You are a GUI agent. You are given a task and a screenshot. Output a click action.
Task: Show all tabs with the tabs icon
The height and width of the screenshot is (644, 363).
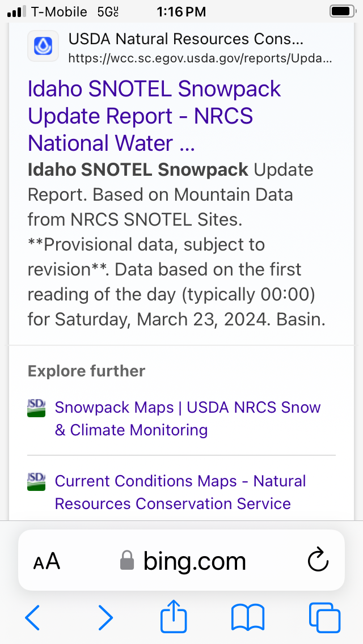[x=324, y=617]
